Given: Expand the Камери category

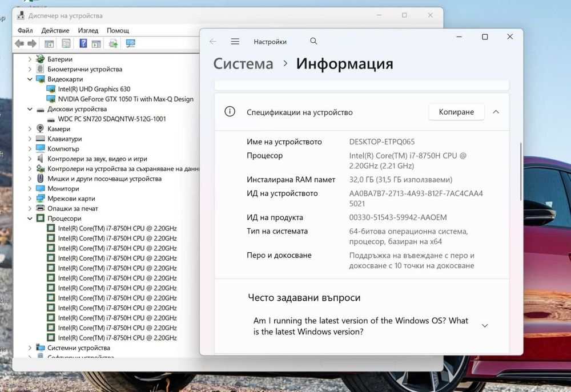Looking at the screenshot, I should [x=30, y=128].
